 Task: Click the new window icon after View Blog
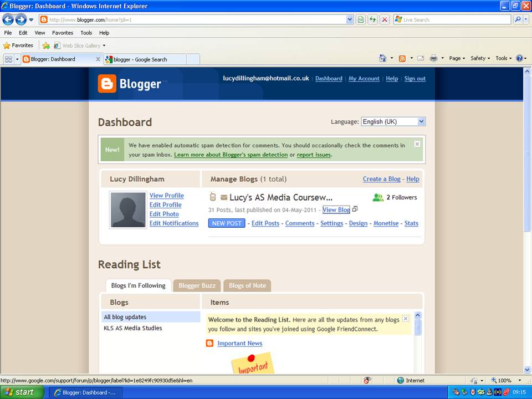pyautogui.click(x=355, y=209)
